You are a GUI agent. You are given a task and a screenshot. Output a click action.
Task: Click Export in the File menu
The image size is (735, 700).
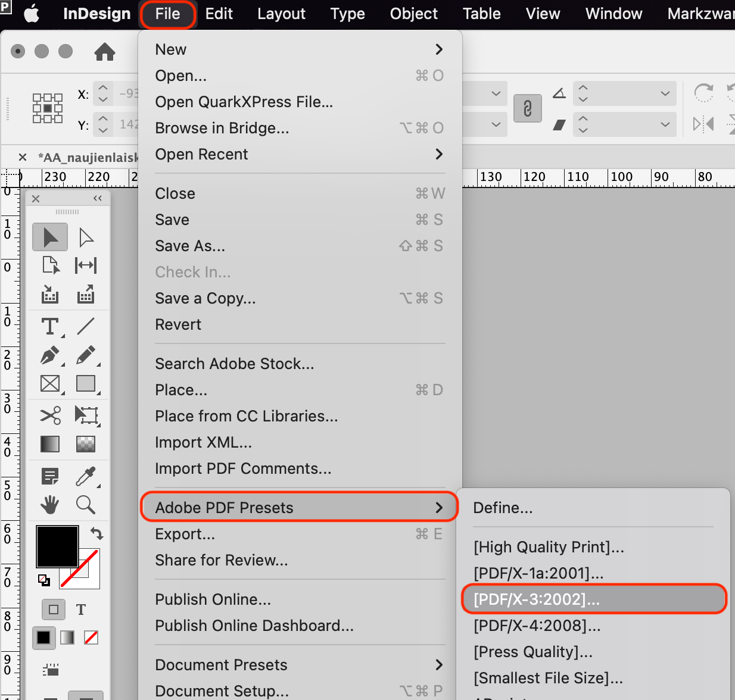tap(185, 534)
